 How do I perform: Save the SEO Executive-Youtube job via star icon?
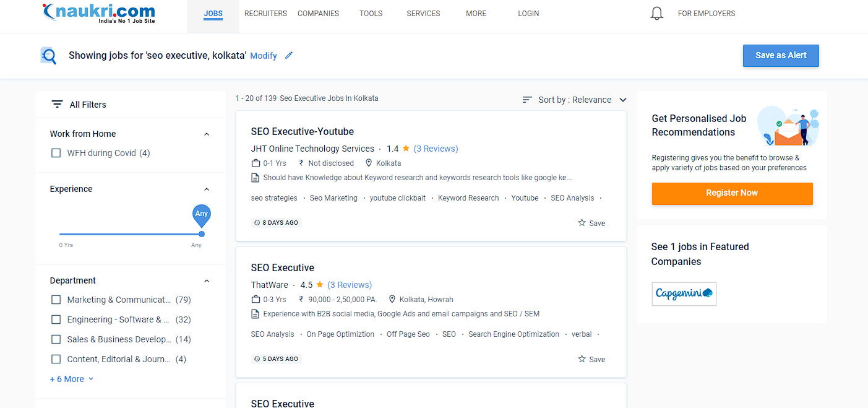[x=580, y=223]
